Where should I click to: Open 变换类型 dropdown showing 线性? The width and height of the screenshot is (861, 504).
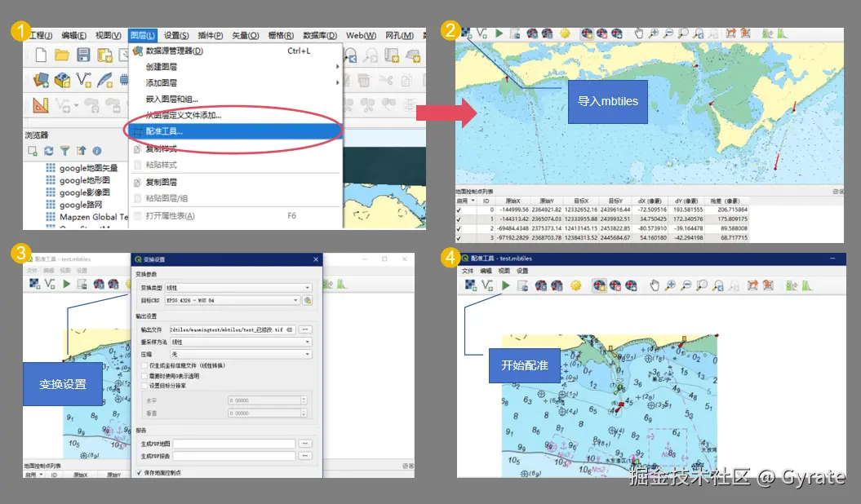pos(238,287)
